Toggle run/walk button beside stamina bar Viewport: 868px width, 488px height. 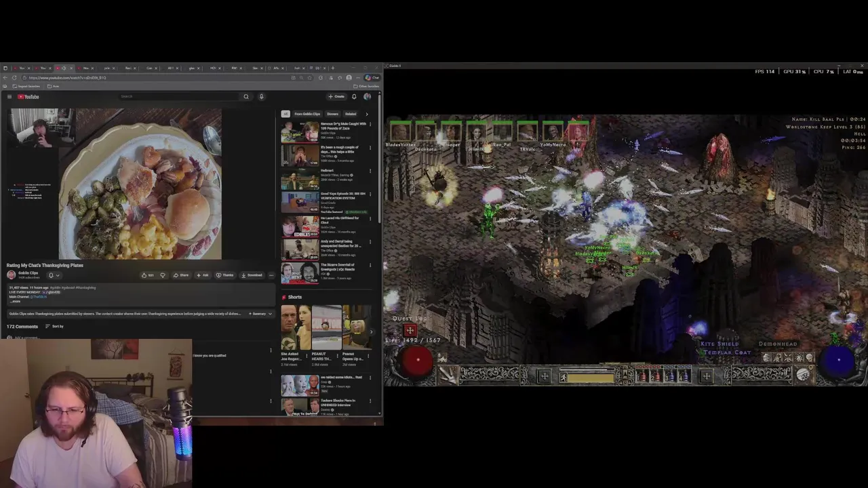(564, 378)
